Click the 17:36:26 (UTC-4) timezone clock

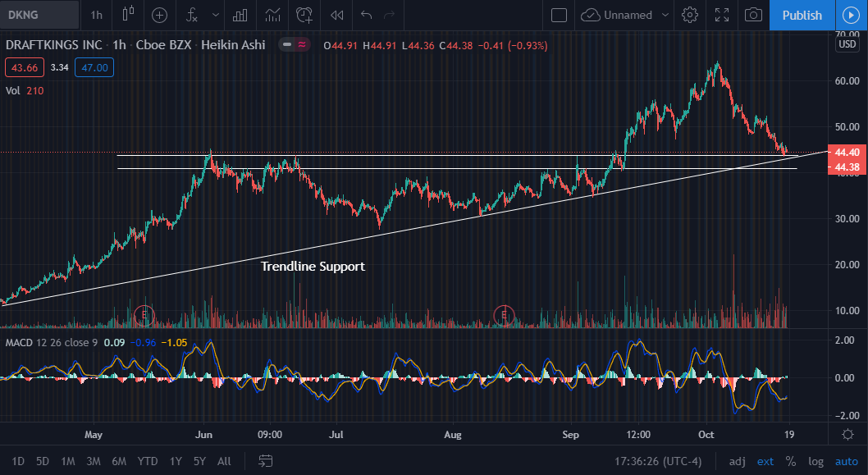[x=658, y=461]
